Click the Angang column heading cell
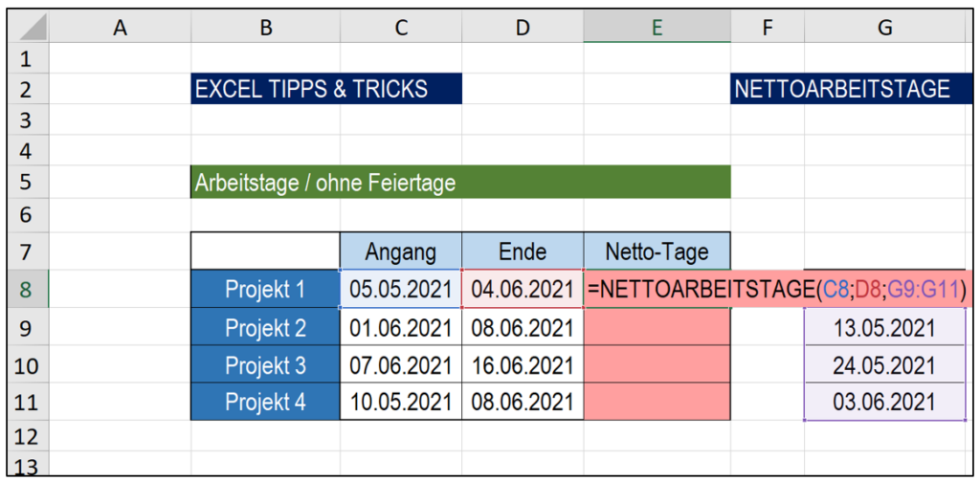980x481 pixels. tap(400, 252)
